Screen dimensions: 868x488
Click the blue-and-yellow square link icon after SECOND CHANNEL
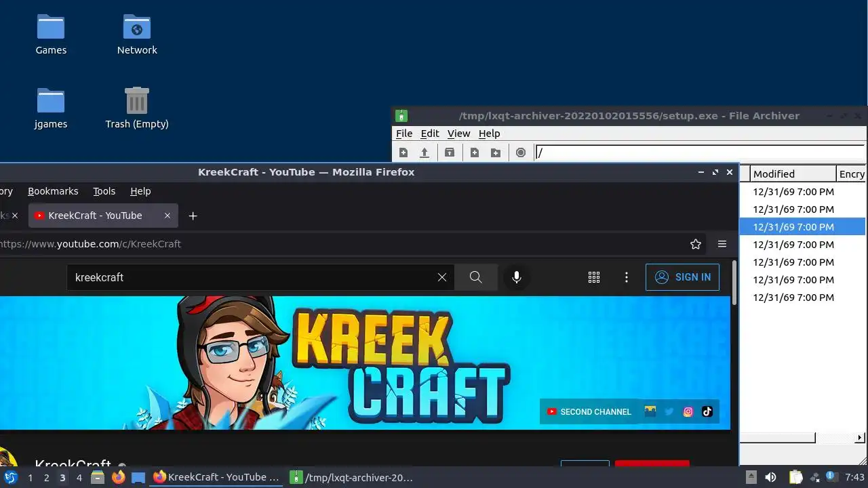[650, 411]
